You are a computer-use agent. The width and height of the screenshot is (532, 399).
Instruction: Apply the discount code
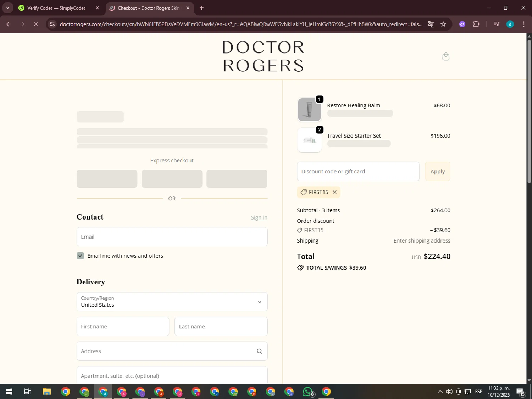click(x=438, y=171)
